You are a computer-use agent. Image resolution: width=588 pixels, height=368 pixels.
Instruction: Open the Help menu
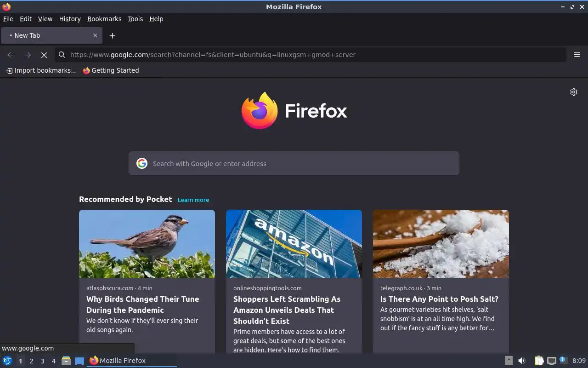(x=156, y=19)
